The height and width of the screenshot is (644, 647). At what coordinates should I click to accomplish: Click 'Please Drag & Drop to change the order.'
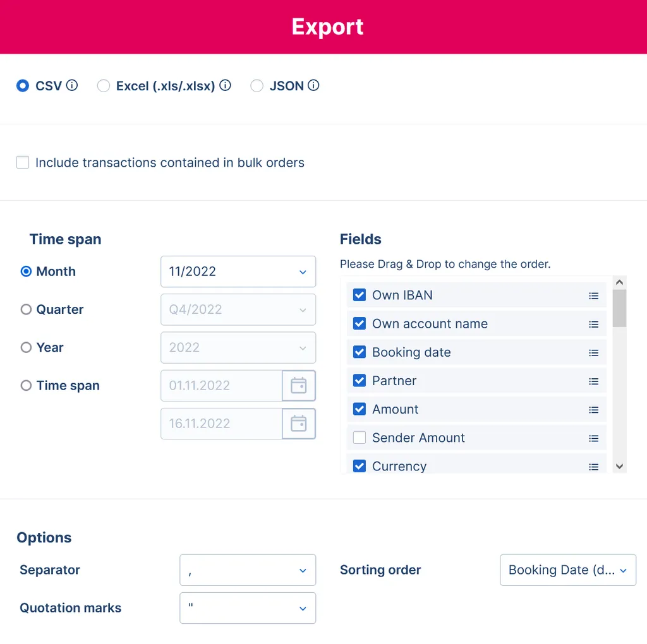point(445,264)
